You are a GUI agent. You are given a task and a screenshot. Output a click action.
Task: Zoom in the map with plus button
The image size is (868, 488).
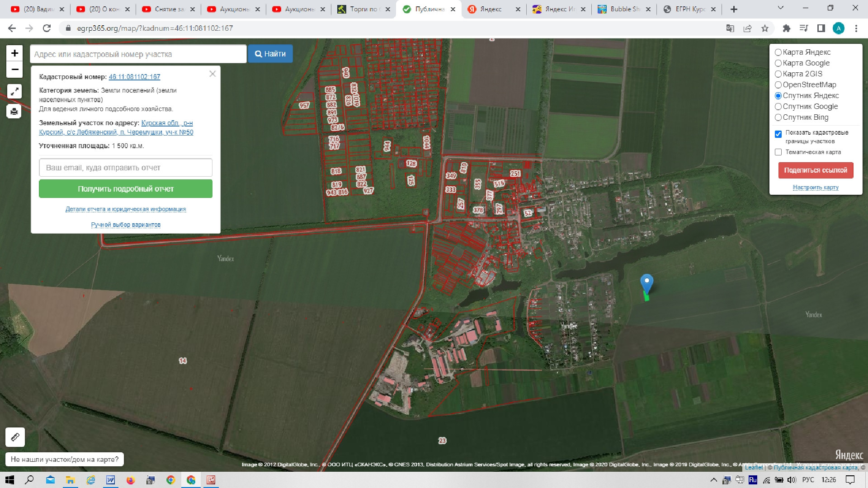click(14, 53)
